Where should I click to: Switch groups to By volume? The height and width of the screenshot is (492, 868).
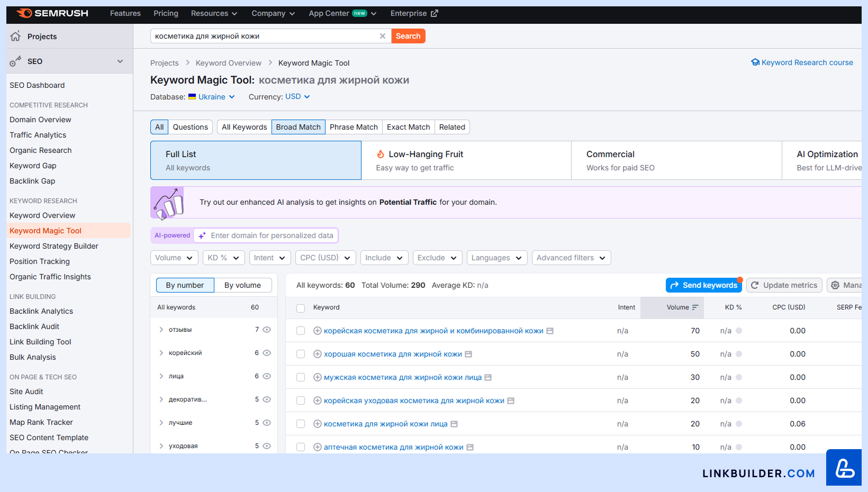(242, 285)
